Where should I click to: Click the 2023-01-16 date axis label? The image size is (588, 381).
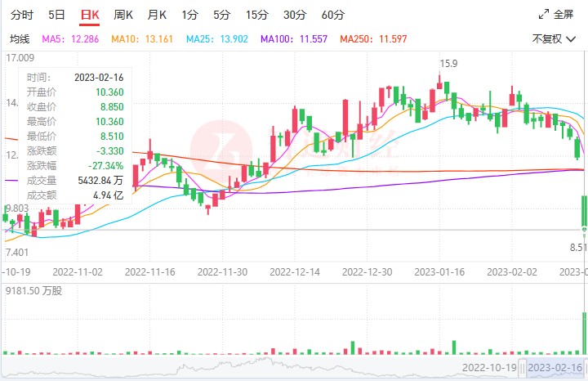[439, 271]
